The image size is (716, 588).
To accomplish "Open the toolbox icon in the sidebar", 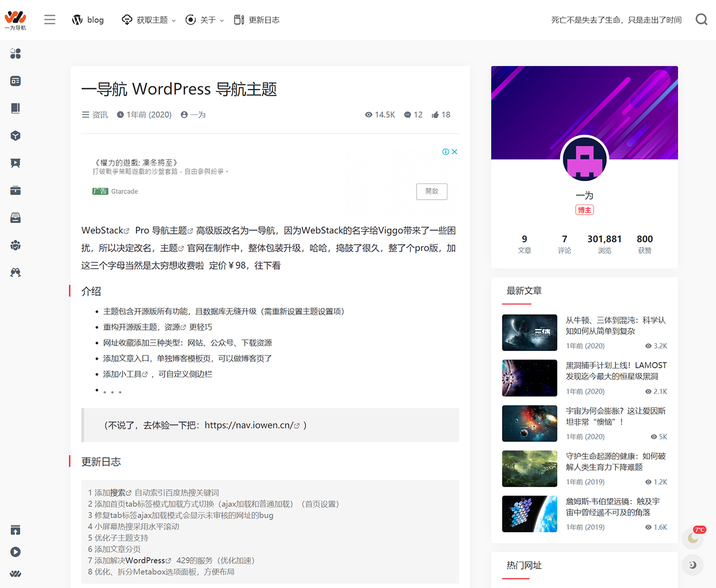I will coord(15,190).
